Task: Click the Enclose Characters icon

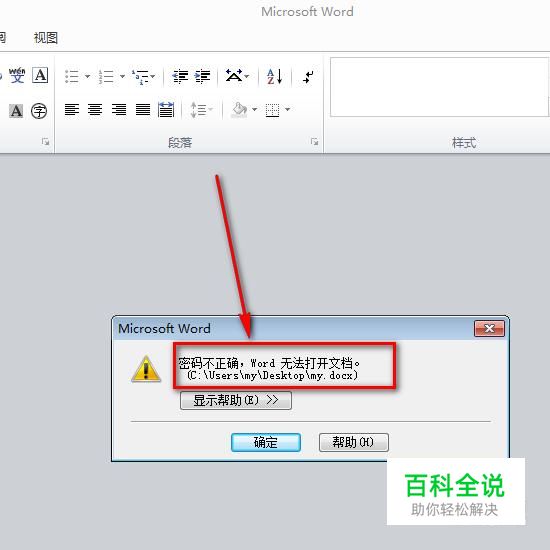Action: click(39, 111)
